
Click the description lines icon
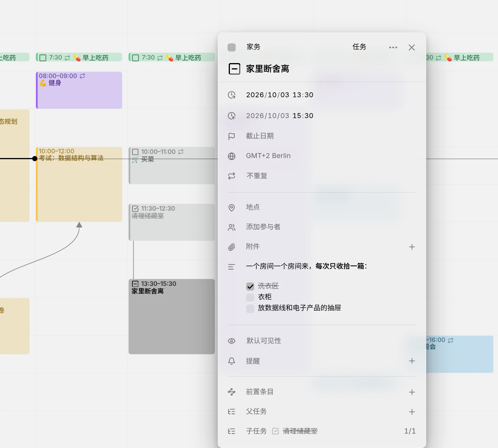231,267
